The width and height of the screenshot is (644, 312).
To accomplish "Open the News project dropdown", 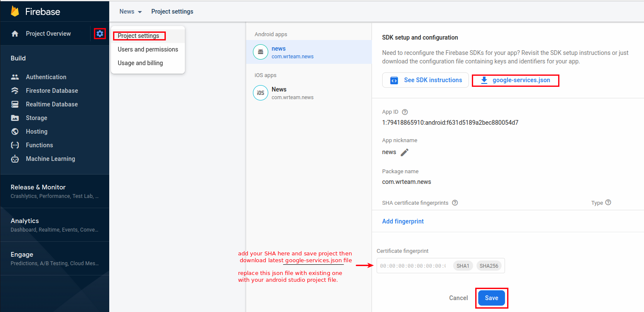I will 130,11.
